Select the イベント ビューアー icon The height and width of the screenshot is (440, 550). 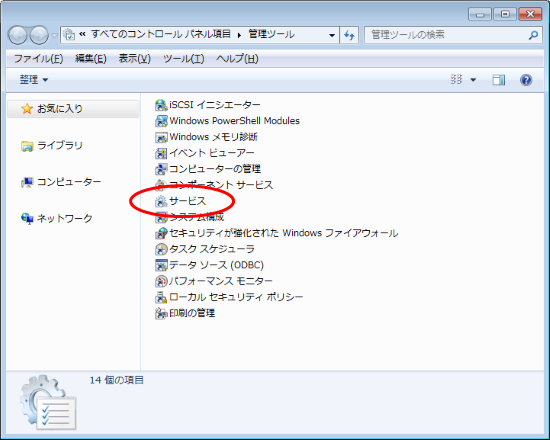161,153
